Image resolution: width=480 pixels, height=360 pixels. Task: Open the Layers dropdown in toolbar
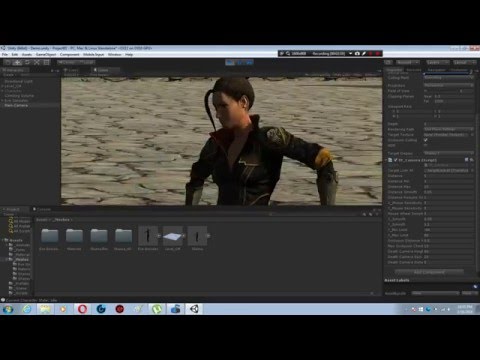click(x=437, y=62)
